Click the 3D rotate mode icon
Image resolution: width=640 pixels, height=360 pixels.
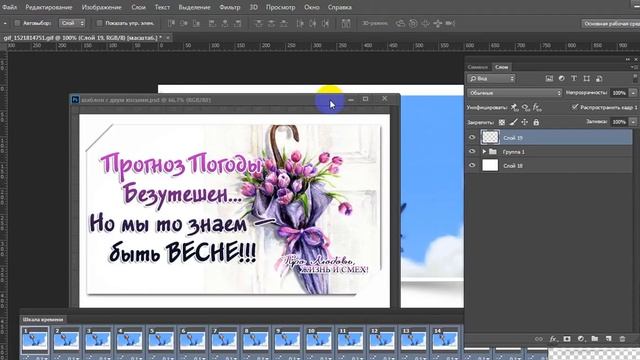[400, 23]
